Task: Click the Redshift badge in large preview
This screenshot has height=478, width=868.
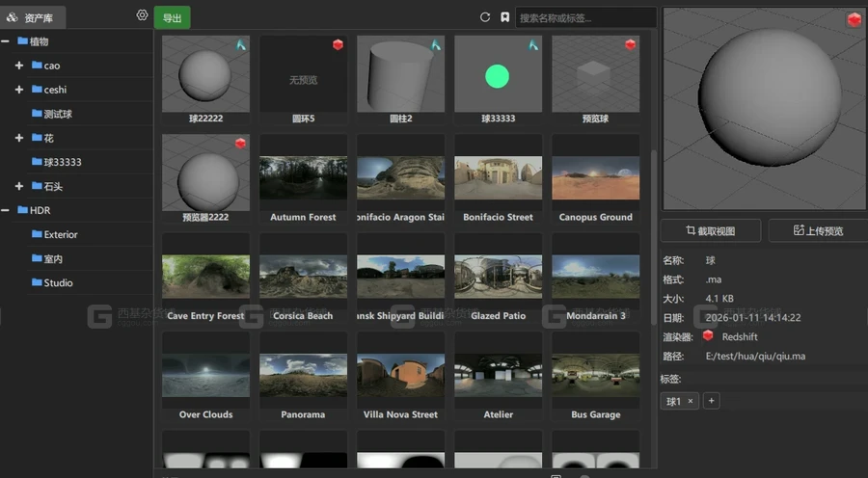Action: (854, 20)
